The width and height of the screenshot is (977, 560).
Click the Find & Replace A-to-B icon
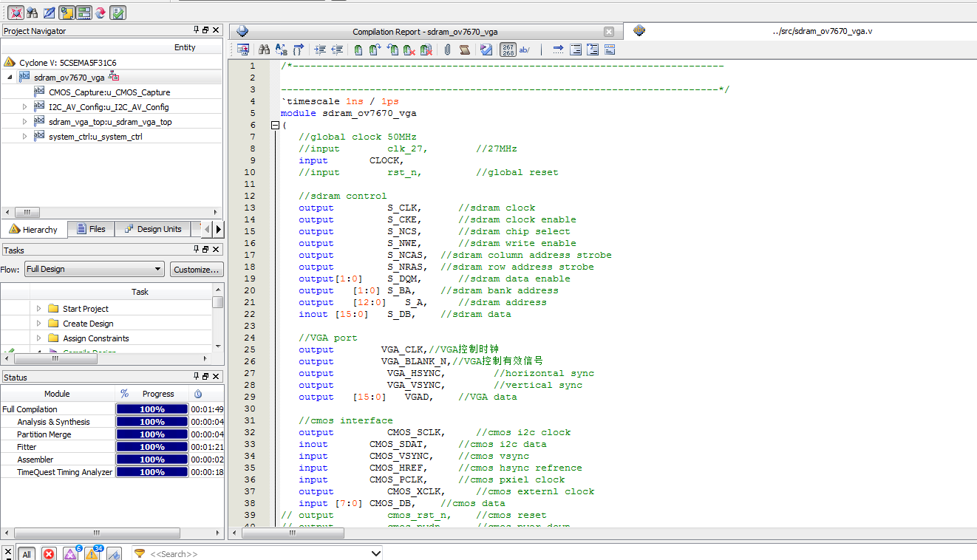279,49
